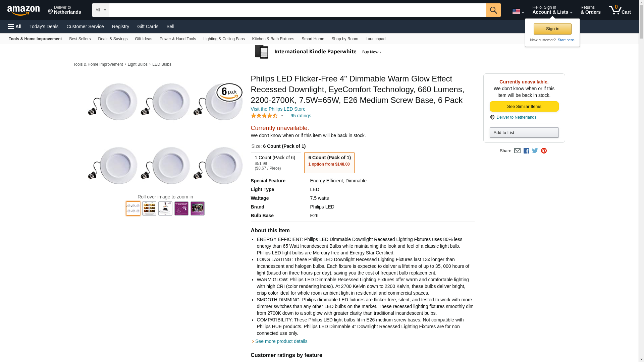Expand the star rating breakdown popover

(282, 116)
